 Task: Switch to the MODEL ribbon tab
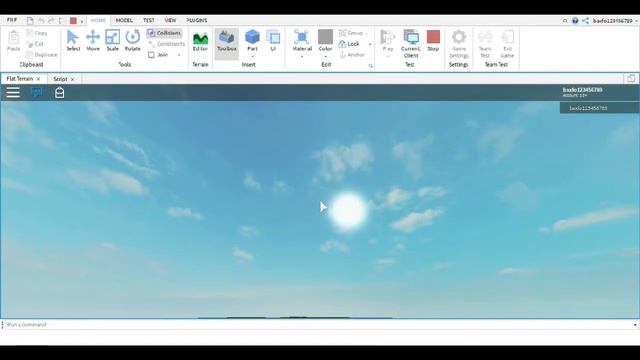tap(124, 20)
